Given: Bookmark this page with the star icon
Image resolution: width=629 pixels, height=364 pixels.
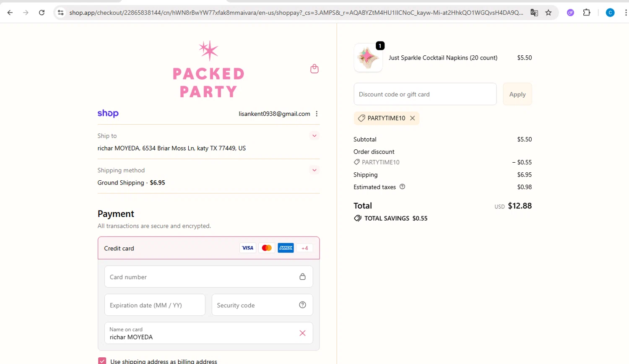Looking at the screenshot, I should point(548,13).
